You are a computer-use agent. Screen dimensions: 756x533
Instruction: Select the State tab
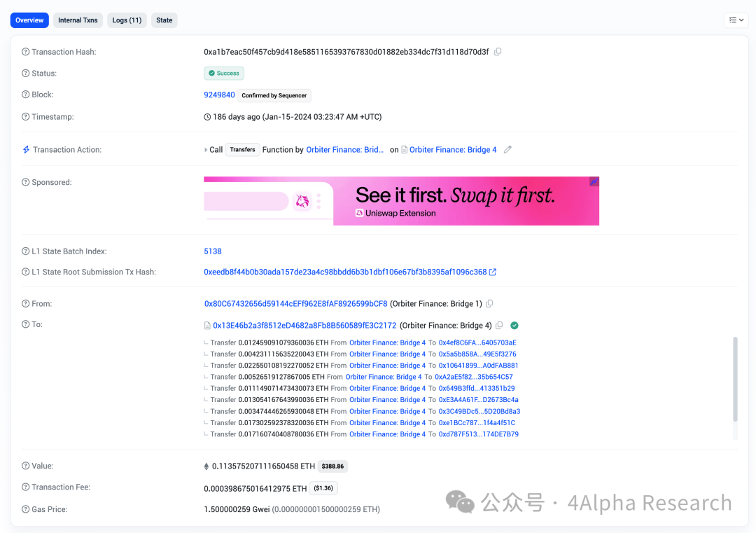164,20
